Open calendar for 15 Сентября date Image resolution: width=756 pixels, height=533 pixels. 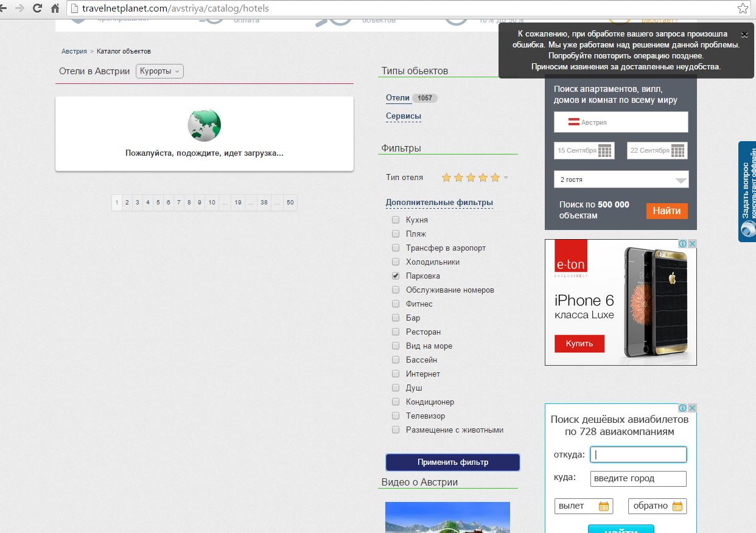[x=604, y=151]
